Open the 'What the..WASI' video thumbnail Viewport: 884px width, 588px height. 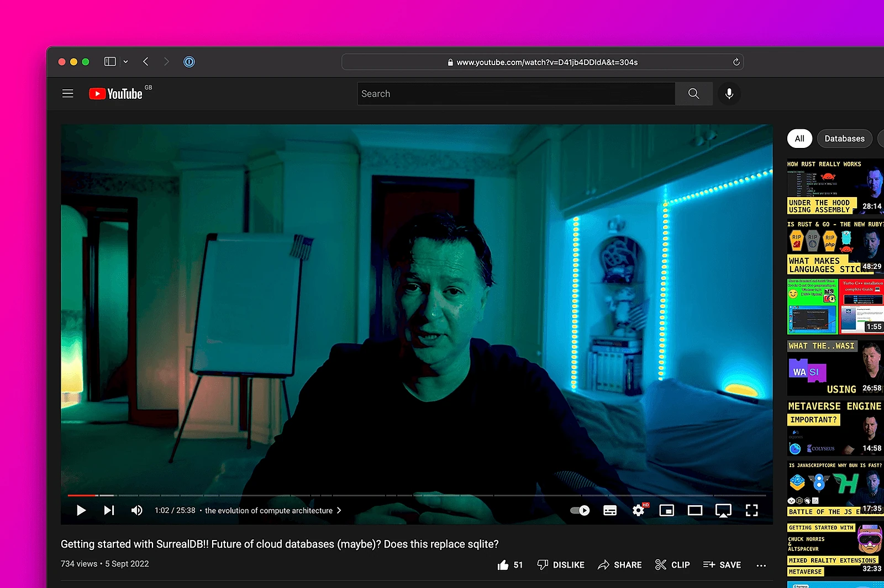tap(835, 368)
